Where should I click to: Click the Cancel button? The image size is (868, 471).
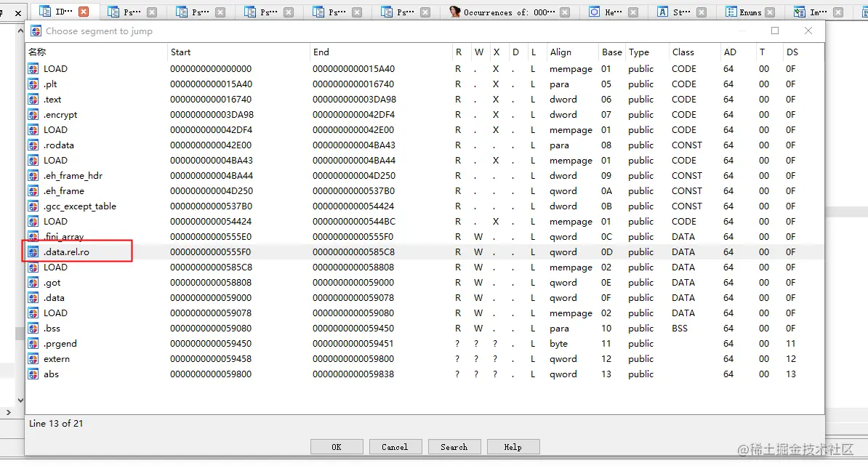point(395,447)
